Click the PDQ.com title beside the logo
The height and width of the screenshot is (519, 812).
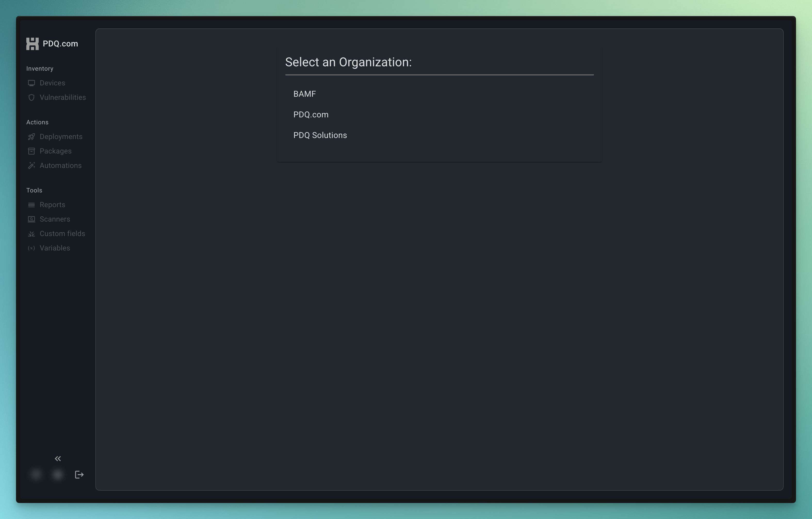[60, 44]
